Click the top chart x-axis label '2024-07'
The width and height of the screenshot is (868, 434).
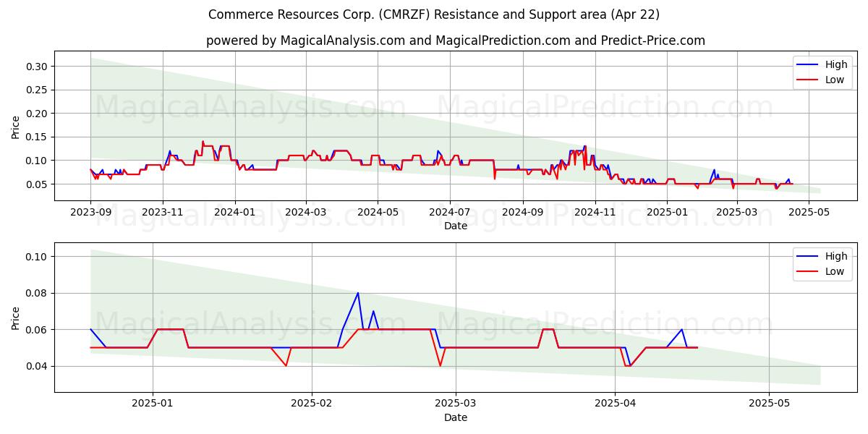pyautogui.click(x=449, y=213)
